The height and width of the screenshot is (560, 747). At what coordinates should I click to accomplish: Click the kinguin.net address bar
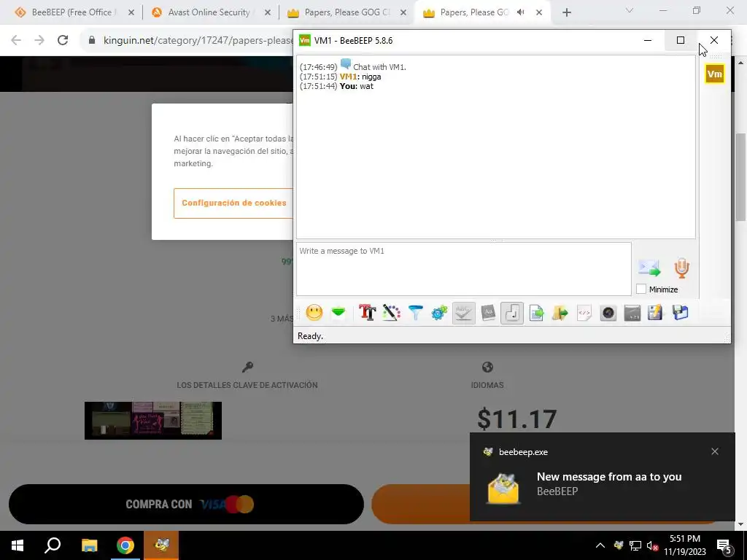pos(198,41)
